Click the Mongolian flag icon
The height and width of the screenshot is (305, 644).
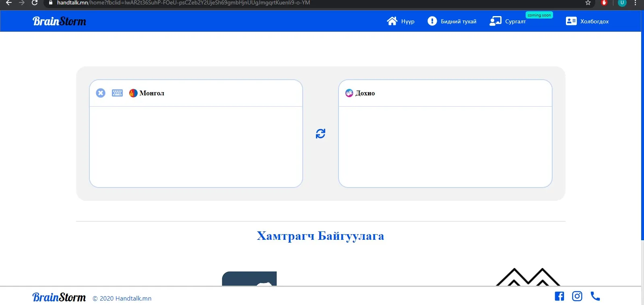tap(133, 93)
